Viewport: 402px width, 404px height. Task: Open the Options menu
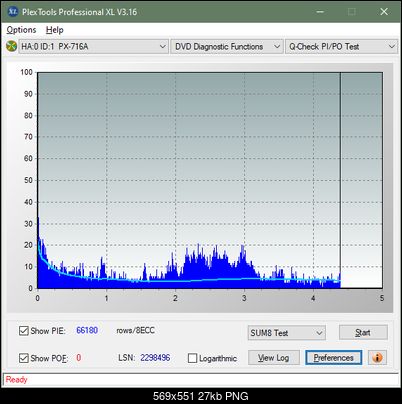tap(21, 30)
